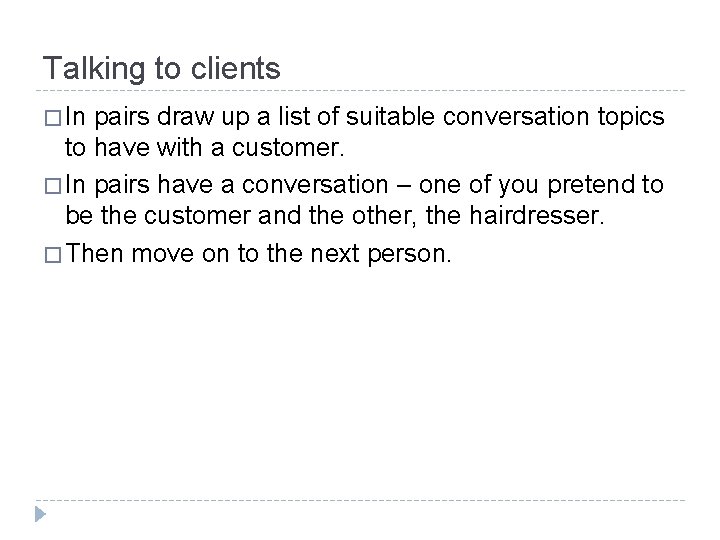720x540 pixels.
Task: Select the 'Talking to clients' slide title
Action: coord(161,68)
